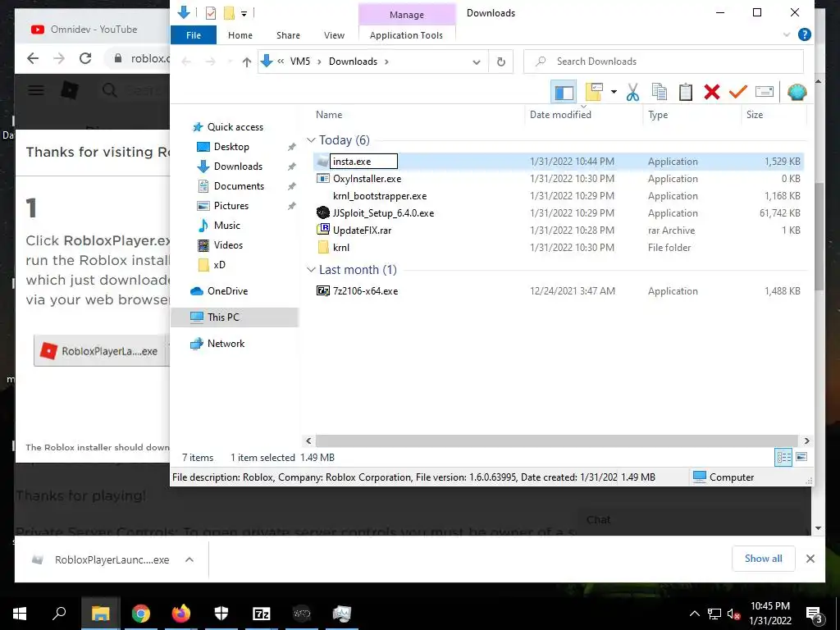The width and height of the screenshot is (840, 630).
Task: Show hidden system tray icons
Action: click(x=694, y=614)
